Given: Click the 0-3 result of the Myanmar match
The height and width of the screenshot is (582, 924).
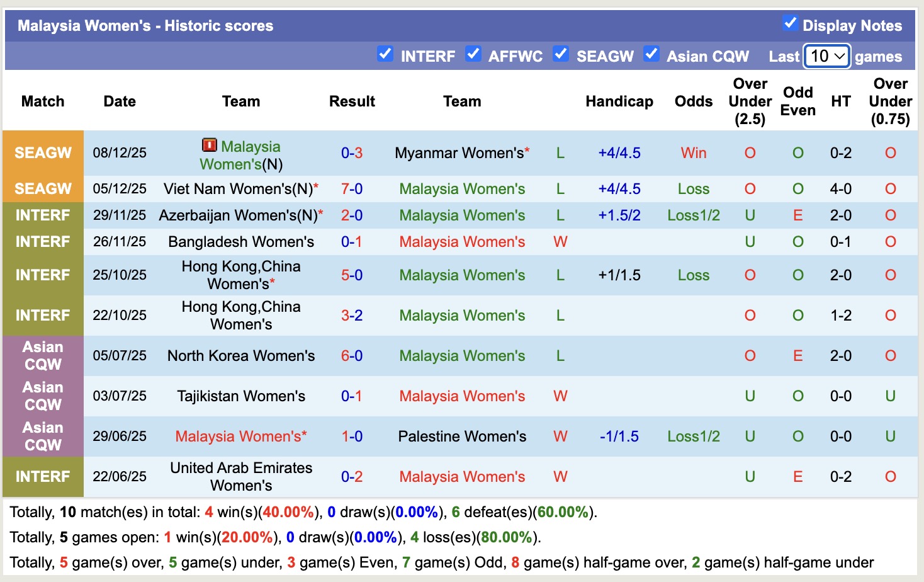Looking at the screenshot, I should (x=351, y=152).
